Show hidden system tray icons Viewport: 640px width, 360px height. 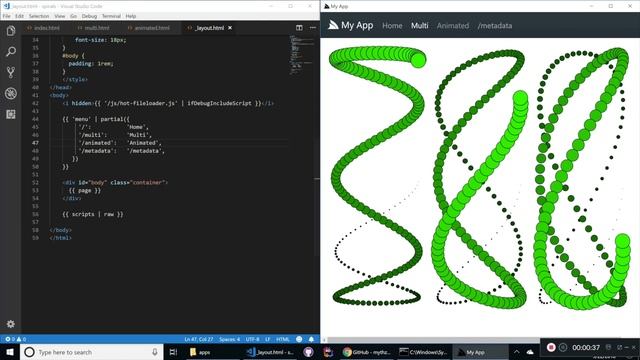517,352
